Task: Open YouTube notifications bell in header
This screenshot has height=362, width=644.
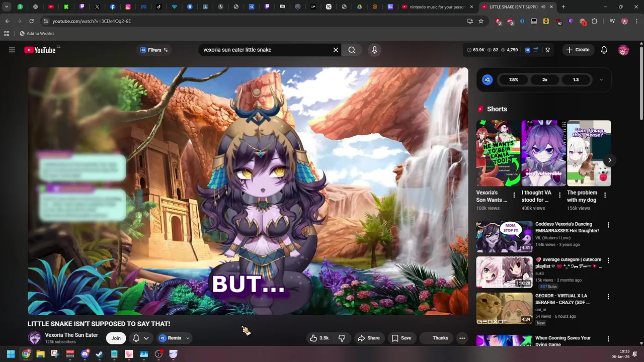Action: tap(604, 50)
